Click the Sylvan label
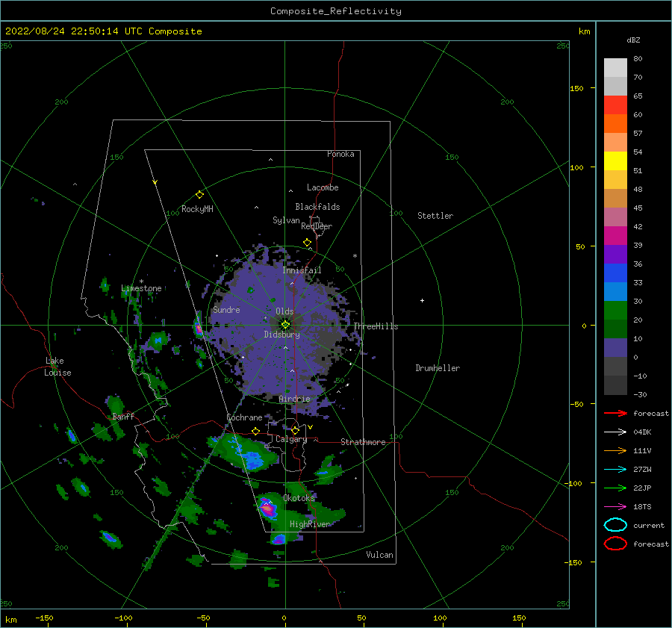The width and height of the screenshot is (672, 628). pos(286,220)
